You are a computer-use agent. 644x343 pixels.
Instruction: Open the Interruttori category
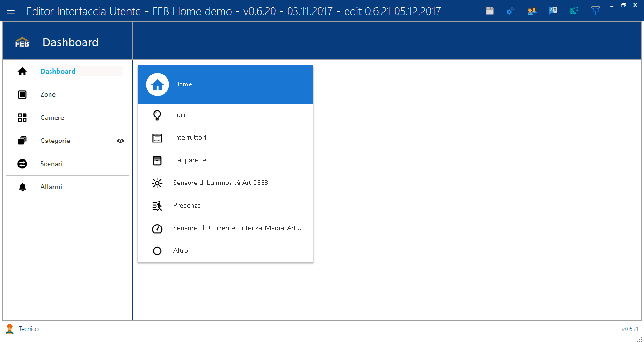click(225, 138)
